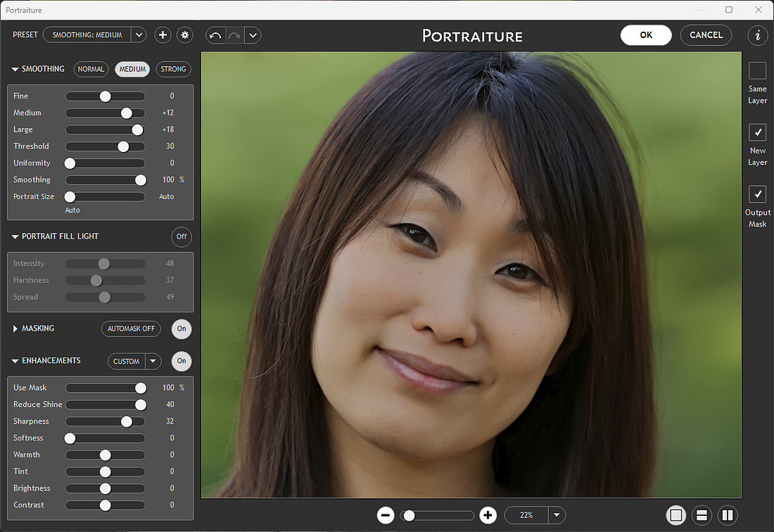Click the Brightness slider

[x=105, y=488]
